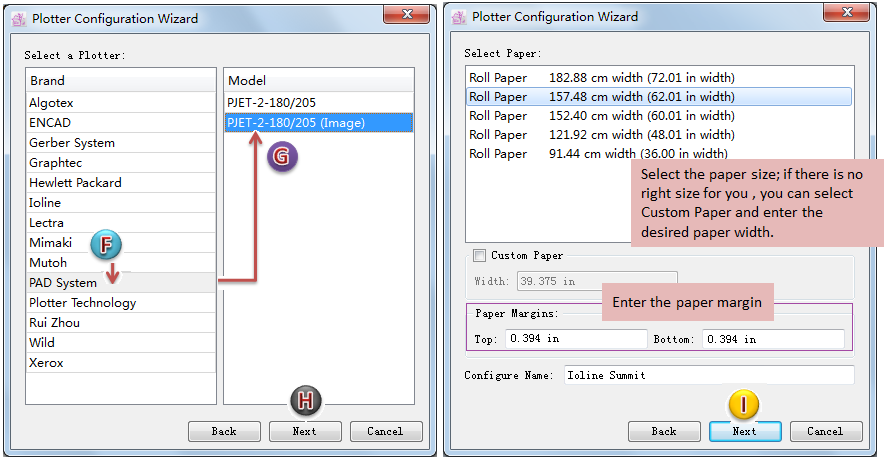
Task: Click Back in the Select a Plotter dialog
Action: [224, 431]
